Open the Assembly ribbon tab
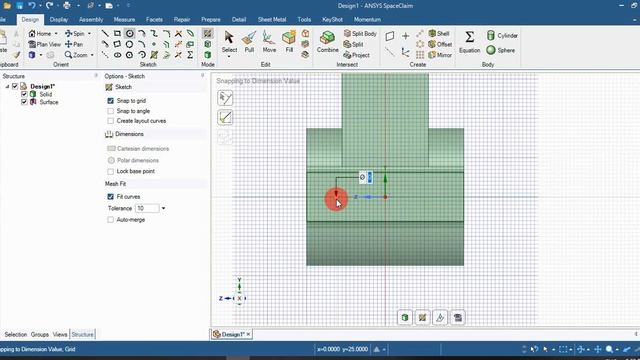 [x=91, y=20]
